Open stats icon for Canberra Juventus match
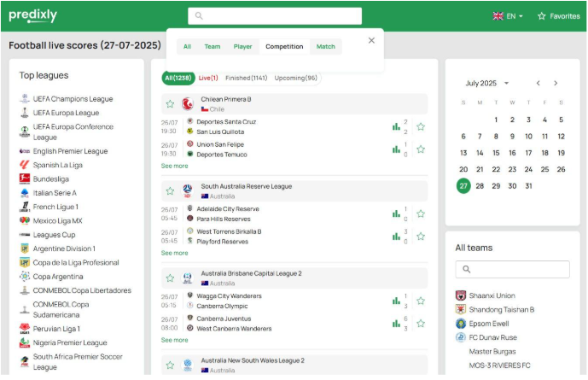The height and width of the screenshot is (380, 588). tap(396, 324)
